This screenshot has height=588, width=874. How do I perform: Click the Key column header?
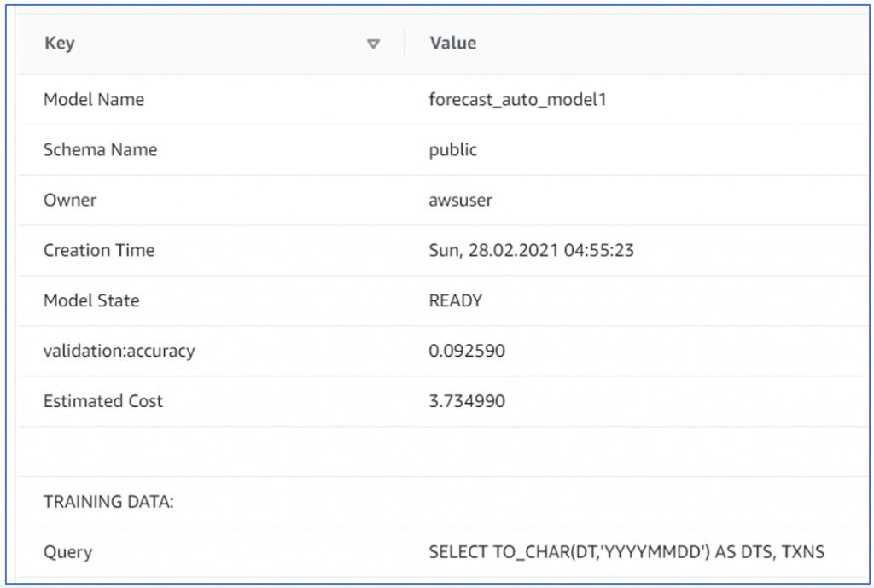click(60, 43)
